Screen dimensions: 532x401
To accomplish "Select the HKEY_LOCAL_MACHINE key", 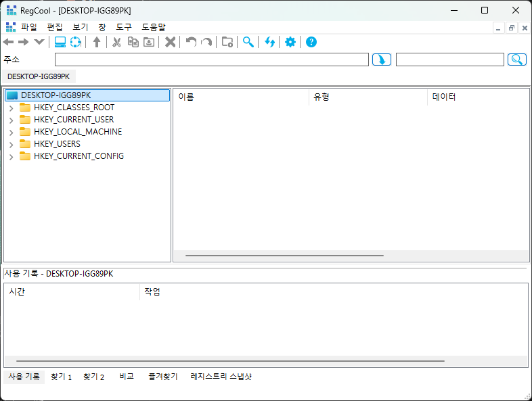I will 78,132.
